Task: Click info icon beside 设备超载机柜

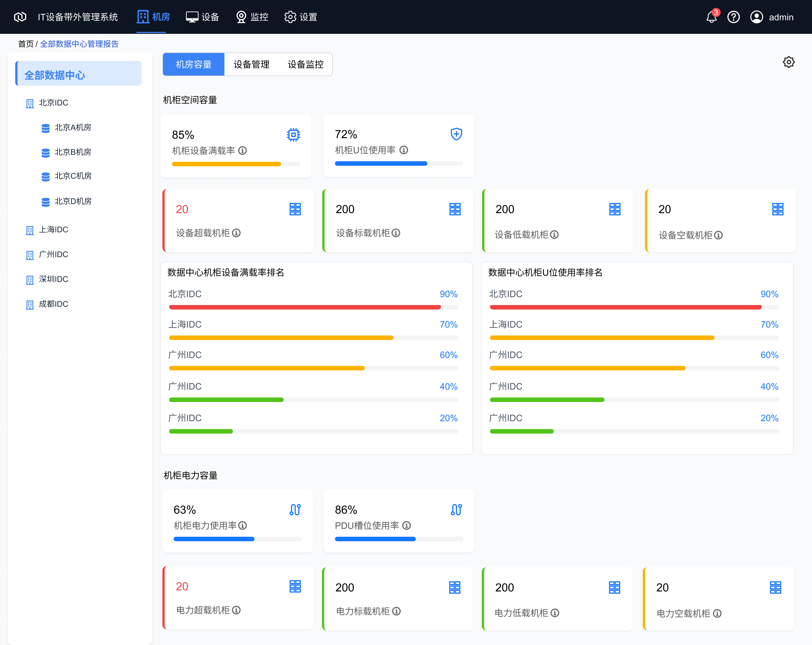Action: pyautogui.click(x=236, y=233)
